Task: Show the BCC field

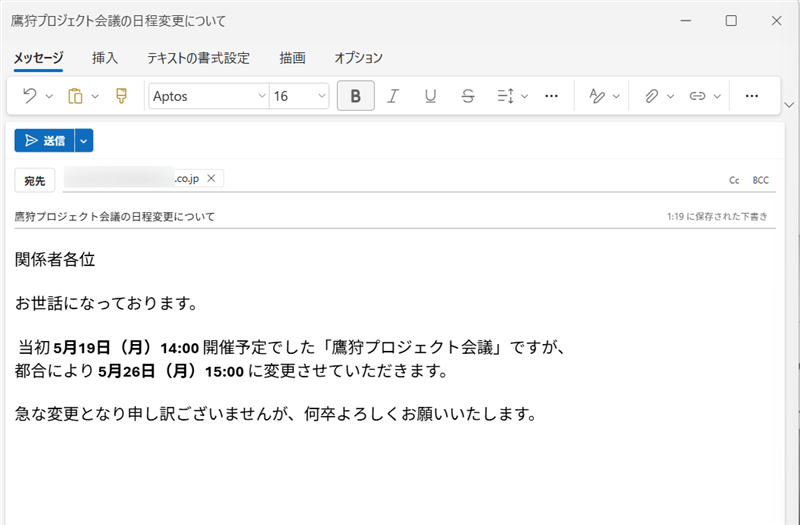Action: 761,180
